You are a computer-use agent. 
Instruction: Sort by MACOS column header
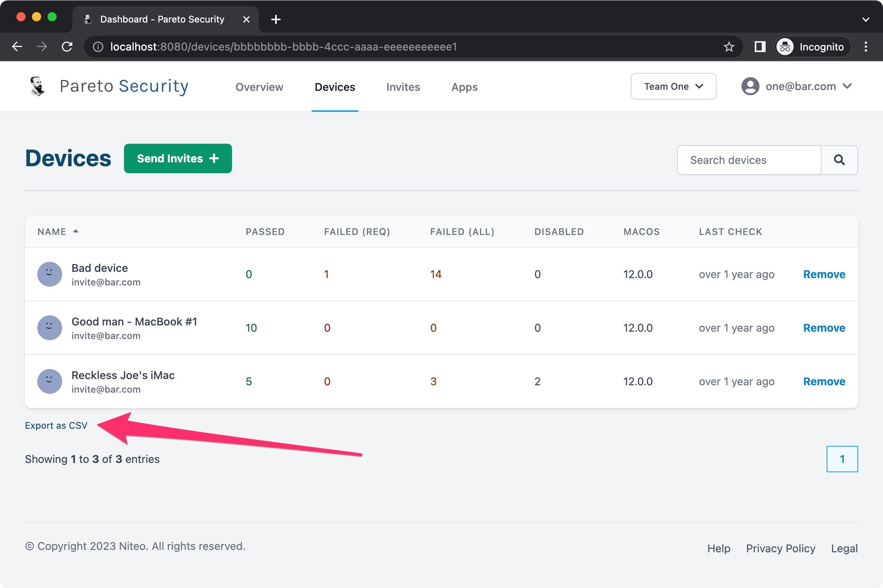[641, 231]
